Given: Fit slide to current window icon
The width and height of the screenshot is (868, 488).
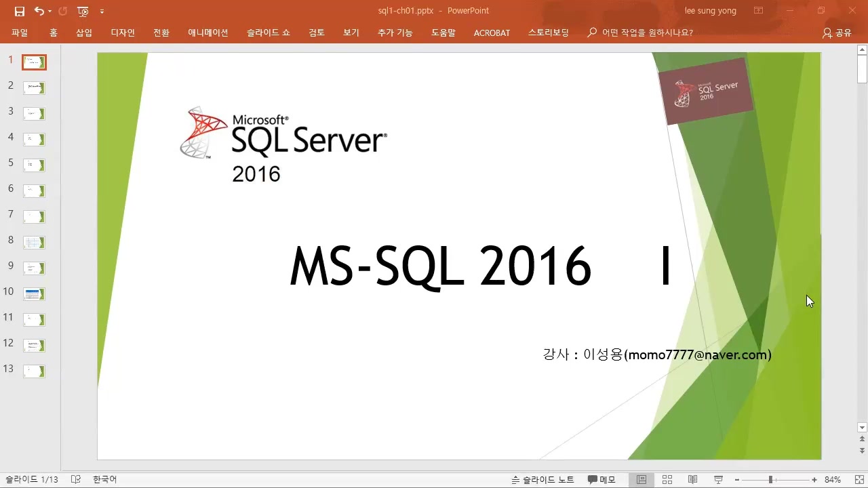Looking at the screenshot, I should pyautogui.click(x=856, y=480).
